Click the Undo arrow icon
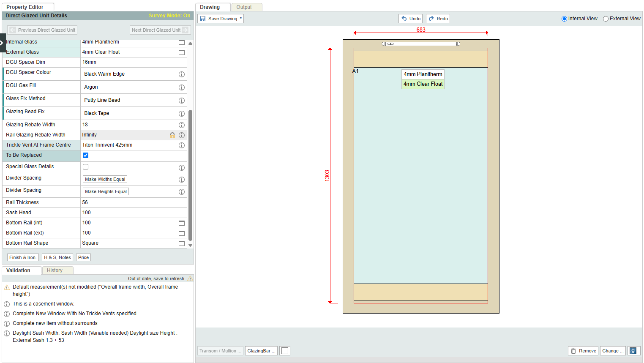Screen dimensions: 644x363 pos(404,19)
